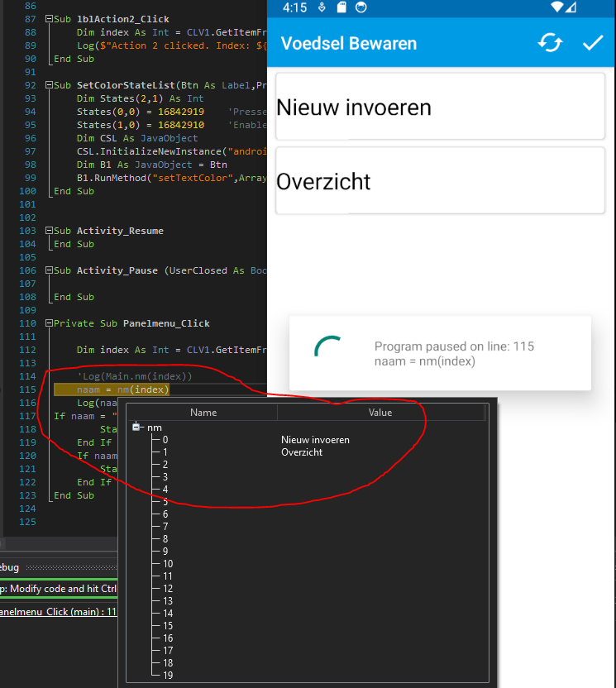Tap the refresh sync icon in app bar
Image resolution: width=616 pixels, height=688 pixels.
pos(550,43)
